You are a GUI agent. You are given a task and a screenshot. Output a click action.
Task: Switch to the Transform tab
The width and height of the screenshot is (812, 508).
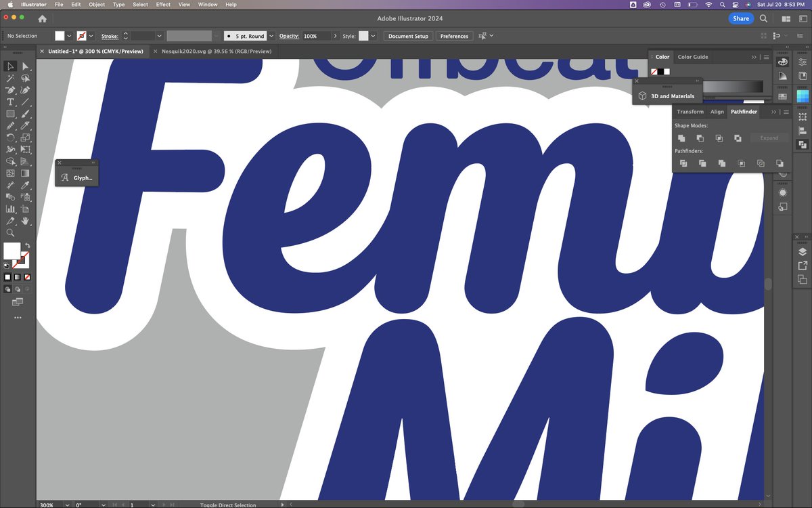pos(690,112)
